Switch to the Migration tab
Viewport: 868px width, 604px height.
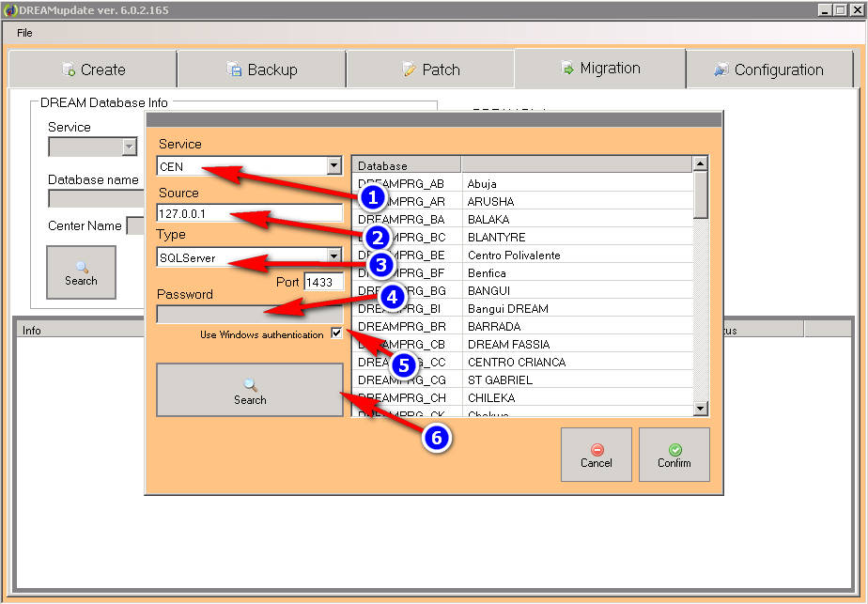pos(600,68)
